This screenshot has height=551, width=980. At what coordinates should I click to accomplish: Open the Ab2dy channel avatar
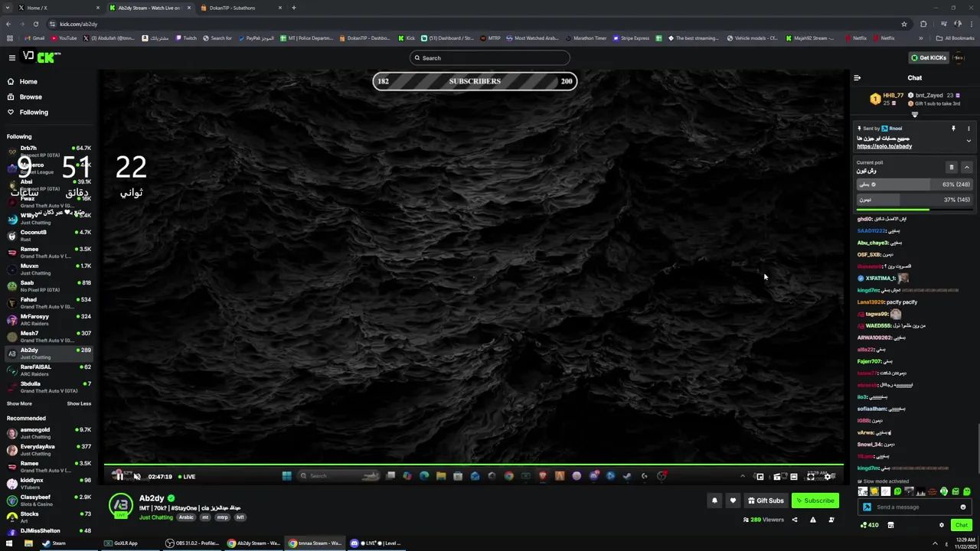tap(120, 506)
